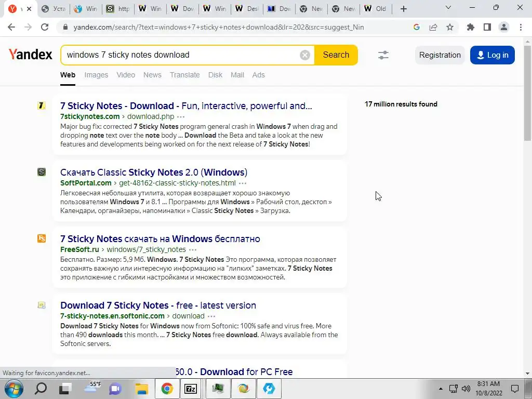Open the notification center icon
532x399 pixels.
(515, 389)
